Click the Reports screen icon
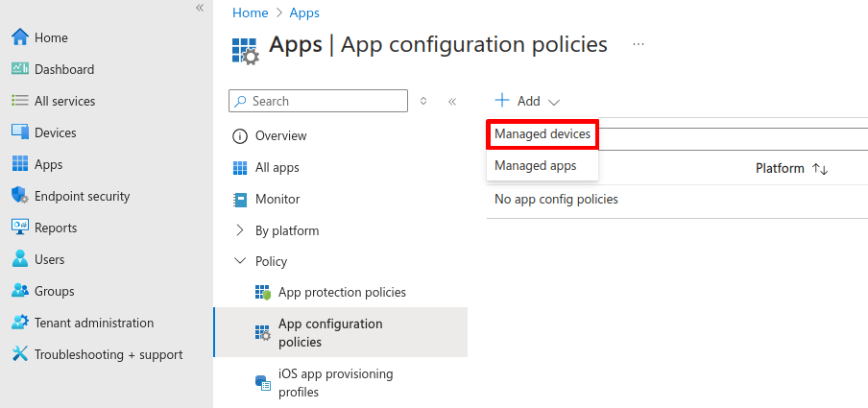The width and height of the screenshot is (868, 408). point(20,227)
